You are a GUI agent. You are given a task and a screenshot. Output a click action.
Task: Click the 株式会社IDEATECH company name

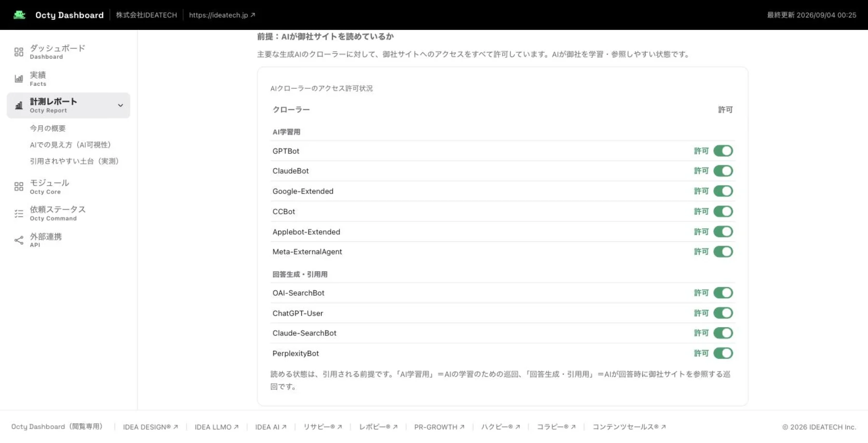coord(147,15)
